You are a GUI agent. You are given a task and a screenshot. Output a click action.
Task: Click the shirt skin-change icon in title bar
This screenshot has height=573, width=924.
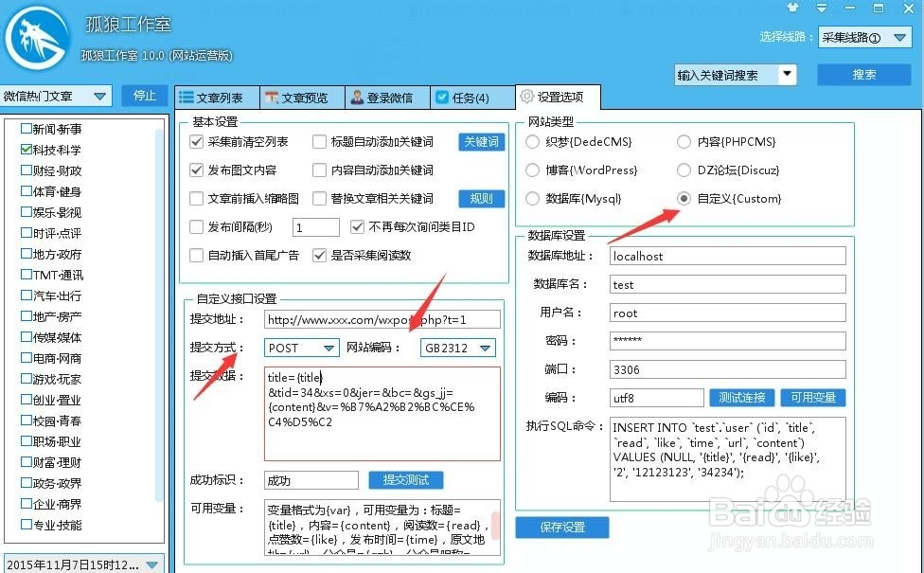[x=791, y=9]
